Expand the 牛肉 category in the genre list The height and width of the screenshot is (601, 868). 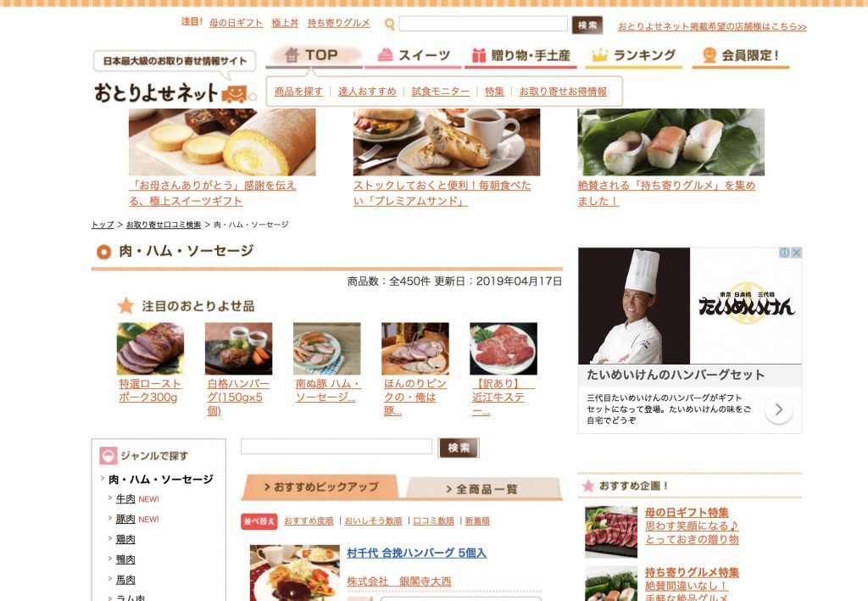coord(125,498)
